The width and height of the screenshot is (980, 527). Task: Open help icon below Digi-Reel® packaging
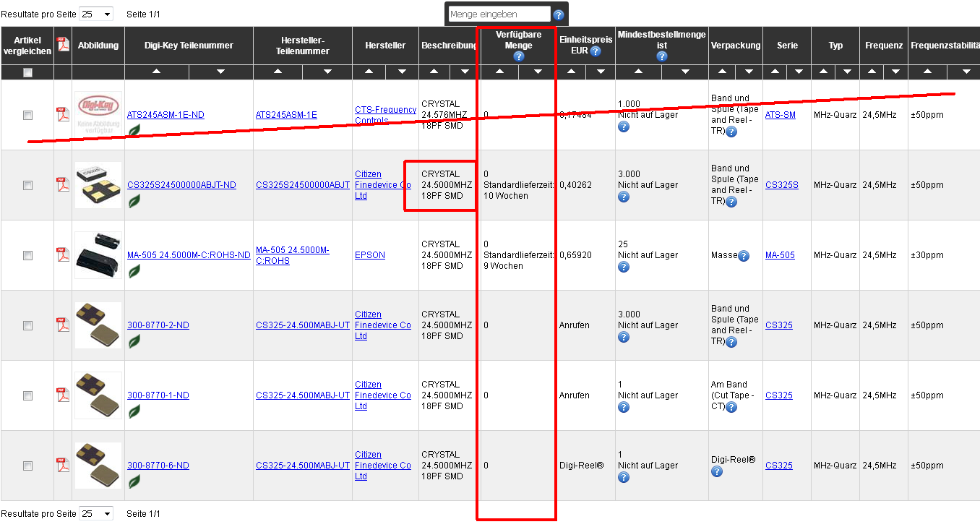point(717,471)
